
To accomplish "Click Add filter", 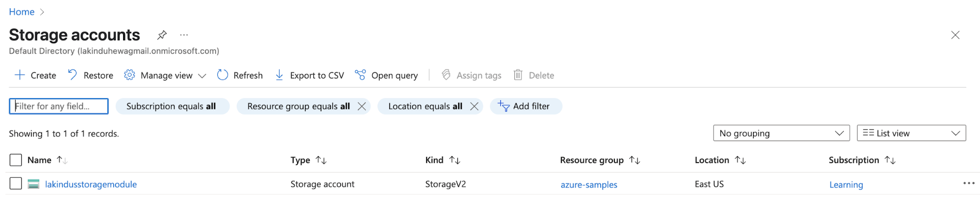I will pyautogui.click(x=526, y=106).
